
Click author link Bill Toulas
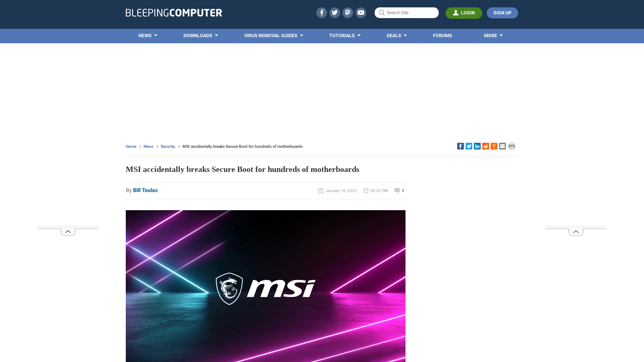[145, 190]
